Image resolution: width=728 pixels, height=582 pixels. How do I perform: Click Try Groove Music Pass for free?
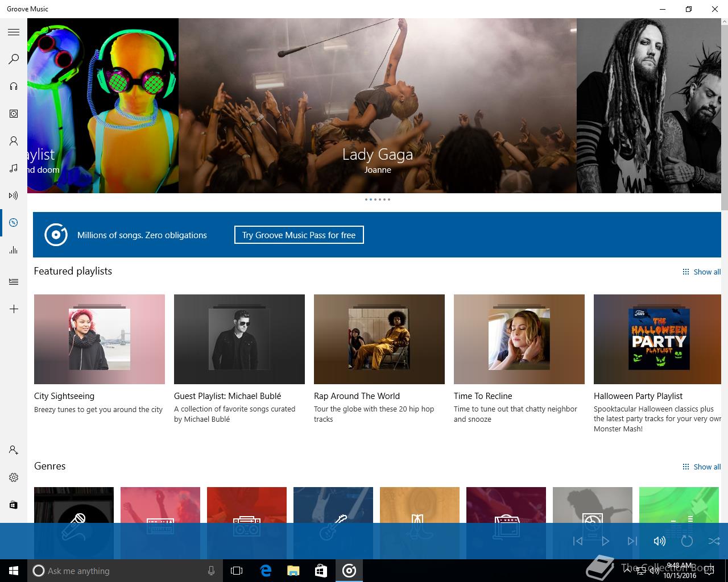click(299, 235)
